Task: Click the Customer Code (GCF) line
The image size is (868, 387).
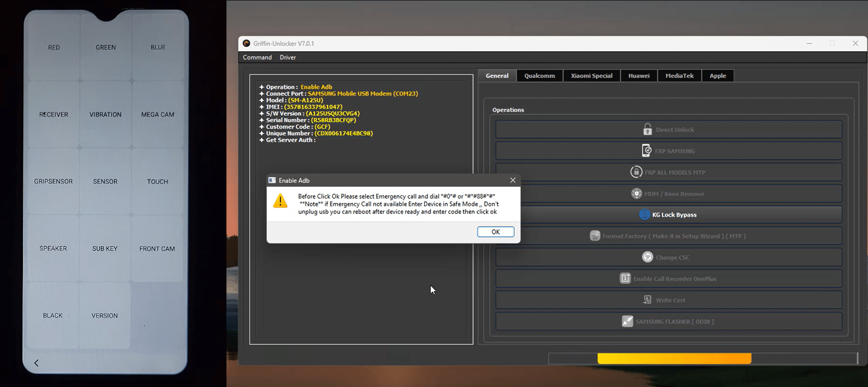Action: pos(295,126)
